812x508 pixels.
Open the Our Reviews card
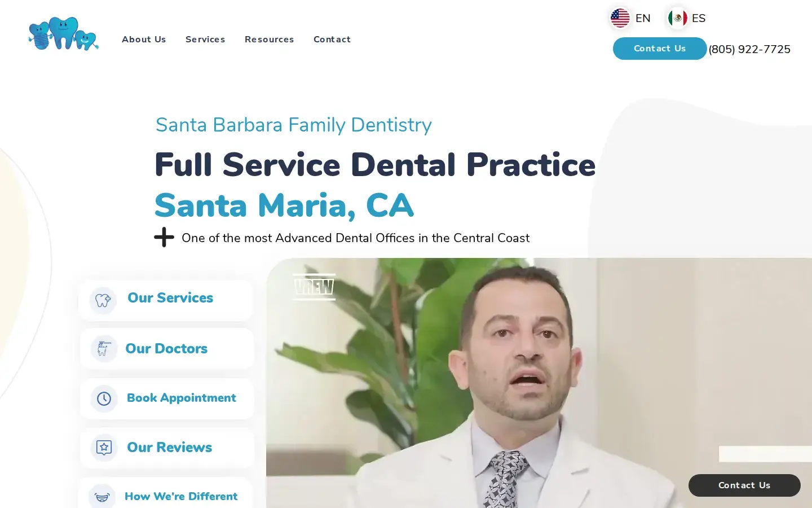pyautogui.click(x=167, y=448)
